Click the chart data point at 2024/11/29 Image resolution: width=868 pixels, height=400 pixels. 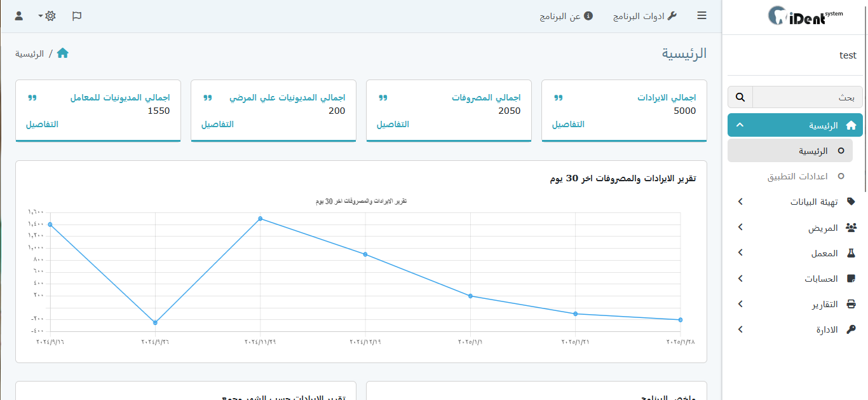(x=261, y=219)
